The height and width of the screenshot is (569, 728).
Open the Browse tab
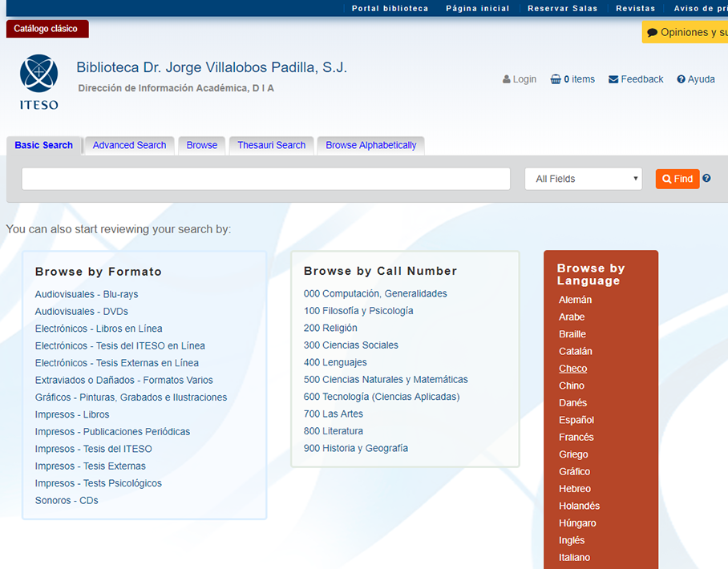202,145
